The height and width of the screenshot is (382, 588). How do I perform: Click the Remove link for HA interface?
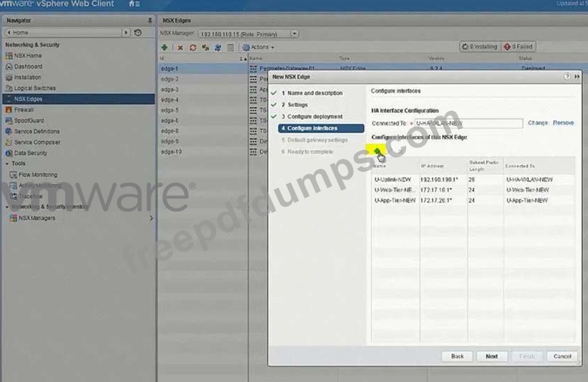(564, 123)
